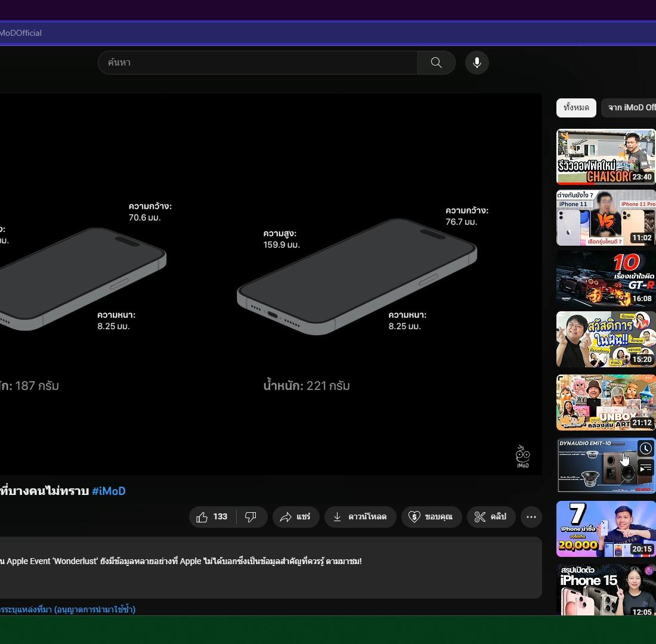656x644 pixels.
Task: Create a clip via คลิป button
Action: 491,517
